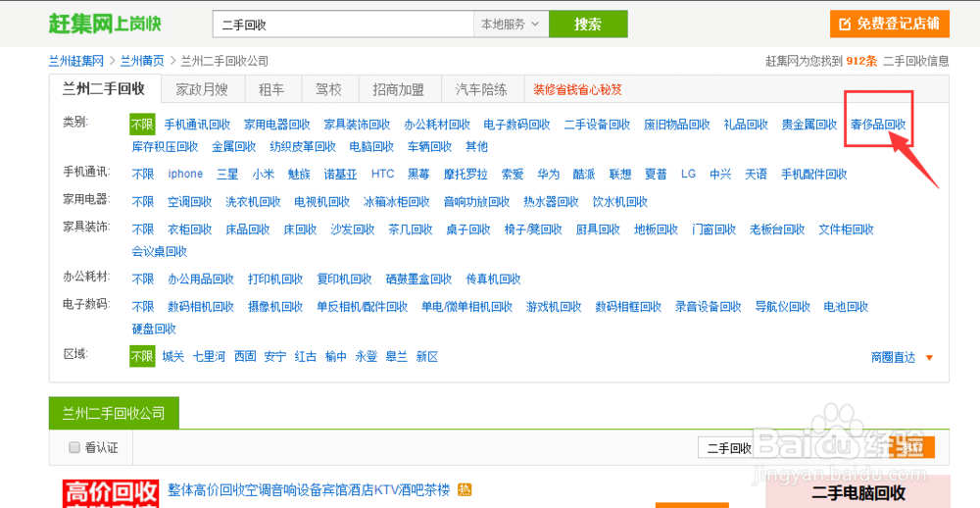Filter by 办公耗材回收 category
Image resolution: width=980 pixels, height=508 pixels.
click(437, 124)
